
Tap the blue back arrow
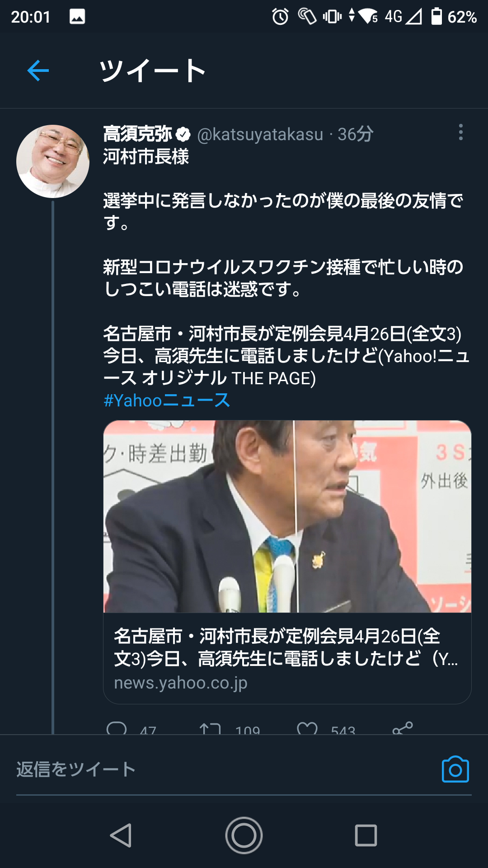[38, 71]
